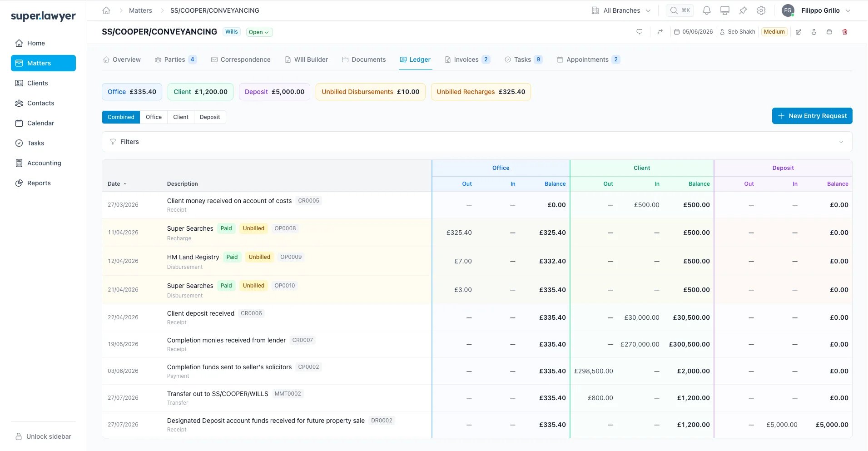
Task: Delete matter with the red trash icon
Action: tap(845, 32)
